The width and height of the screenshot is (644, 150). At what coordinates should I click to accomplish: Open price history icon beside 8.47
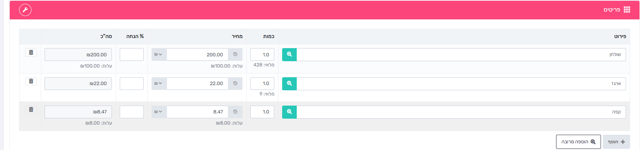pos(235,112)
